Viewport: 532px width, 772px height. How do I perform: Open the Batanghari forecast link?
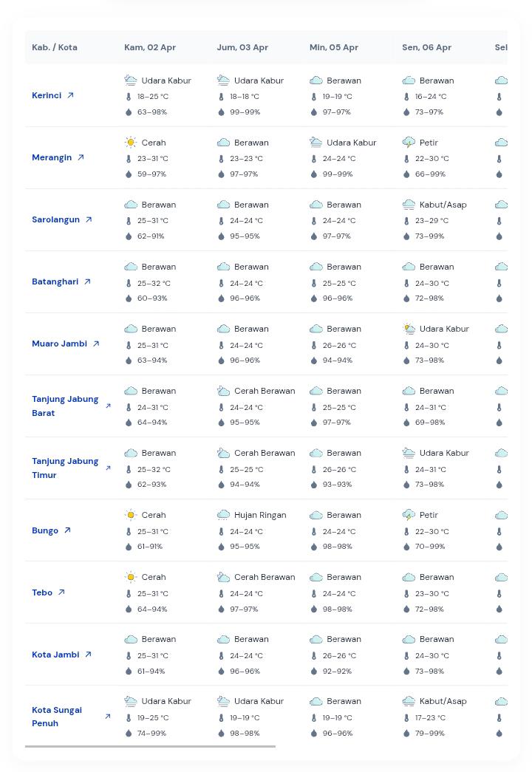[55, 281]
